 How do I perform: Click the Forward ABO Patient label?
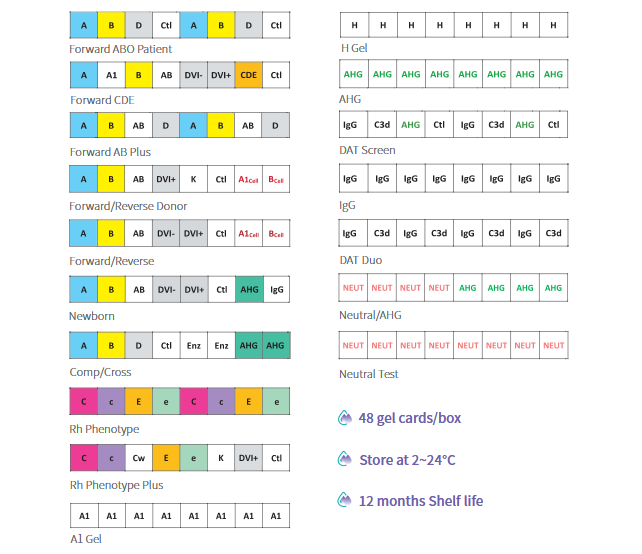click(120, 49)
